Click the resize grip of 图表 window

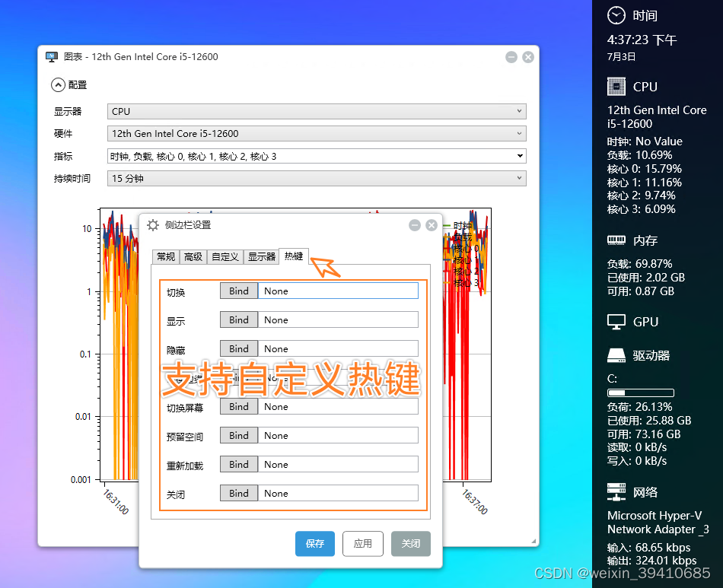(533, 541)
